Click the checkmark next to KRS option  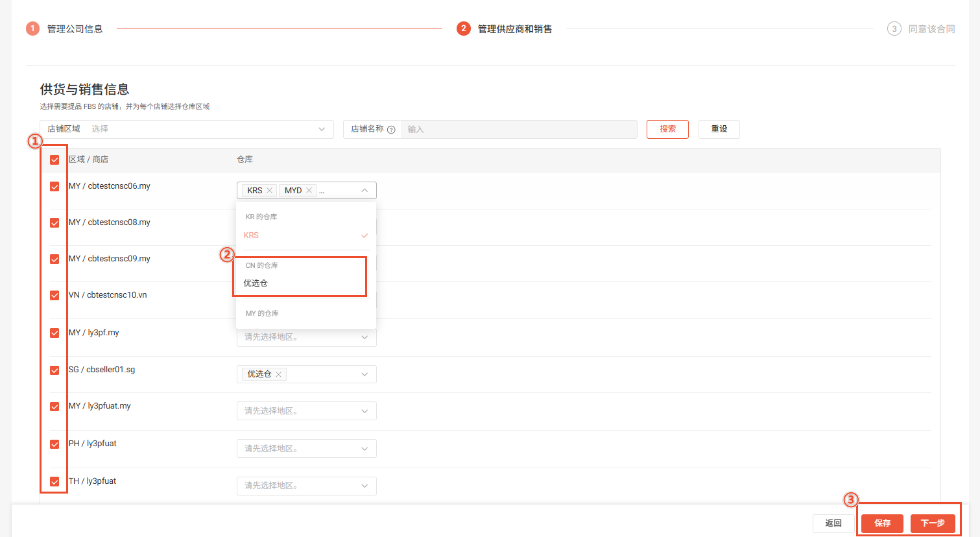point(365,235)
